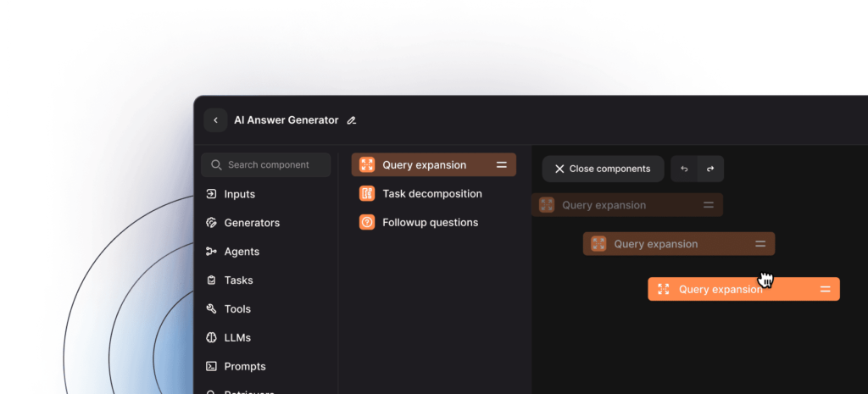Click the Search component field

point(266,165)
